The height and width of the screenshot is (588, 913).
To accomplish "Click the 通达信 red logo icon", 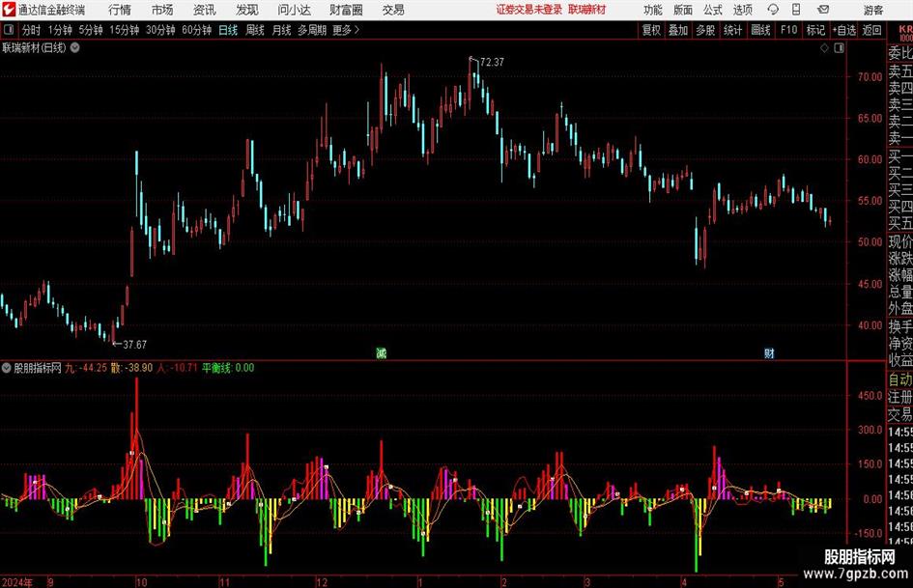I will (x=8, y=10).
